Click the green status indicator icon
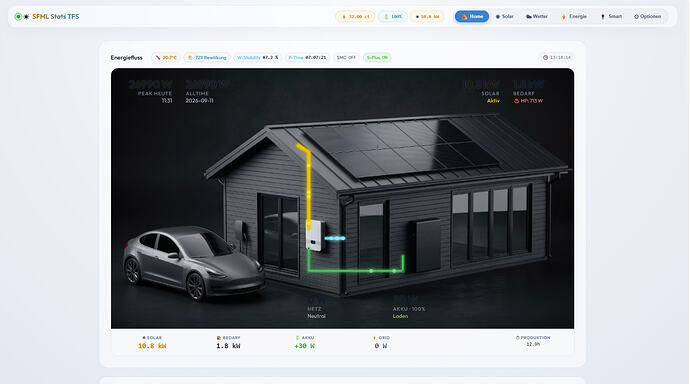This screenshot has height=384, width=690. click(x=18, y=17)
